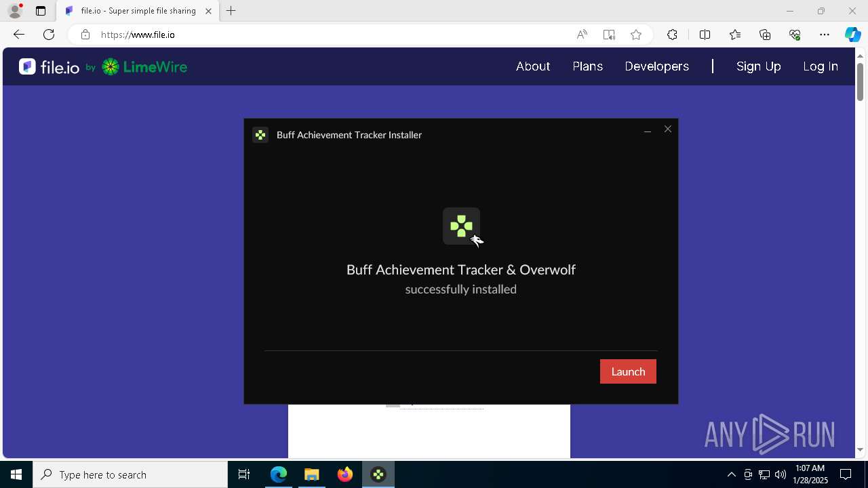
Task: Open the About page on file.io
Action: click(x=533, y=66)
